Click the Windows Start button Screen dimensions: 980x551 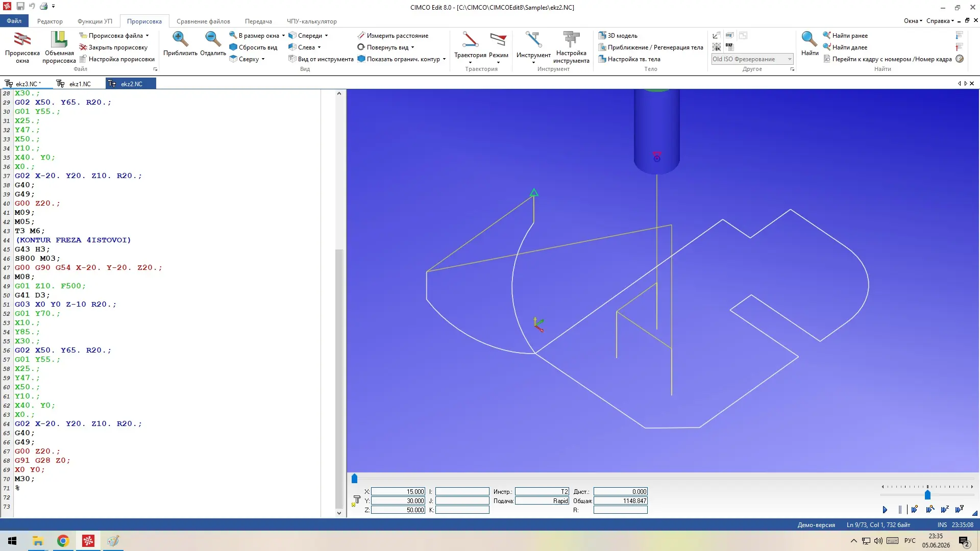pyautogui.click(x=12, y=541)
